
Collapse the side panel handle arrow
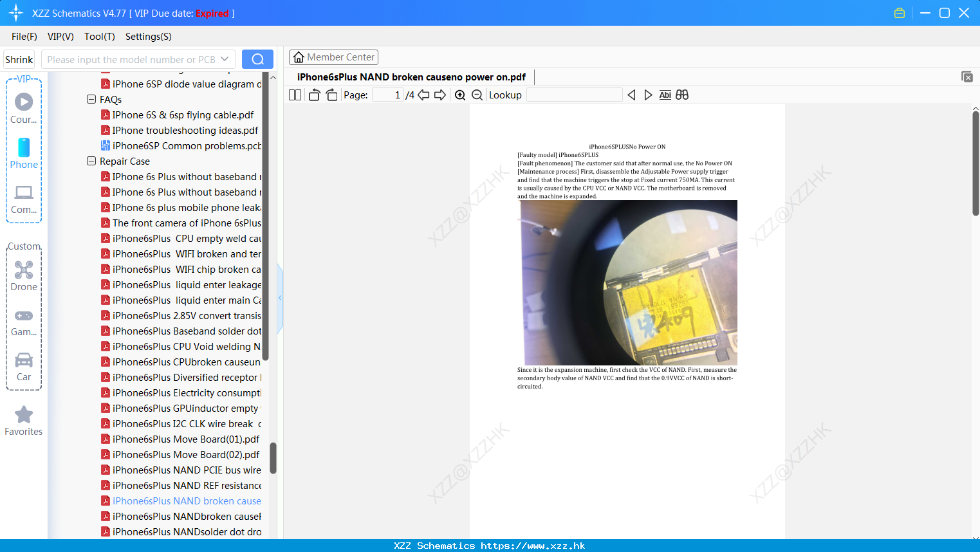(x=280, y=298)
